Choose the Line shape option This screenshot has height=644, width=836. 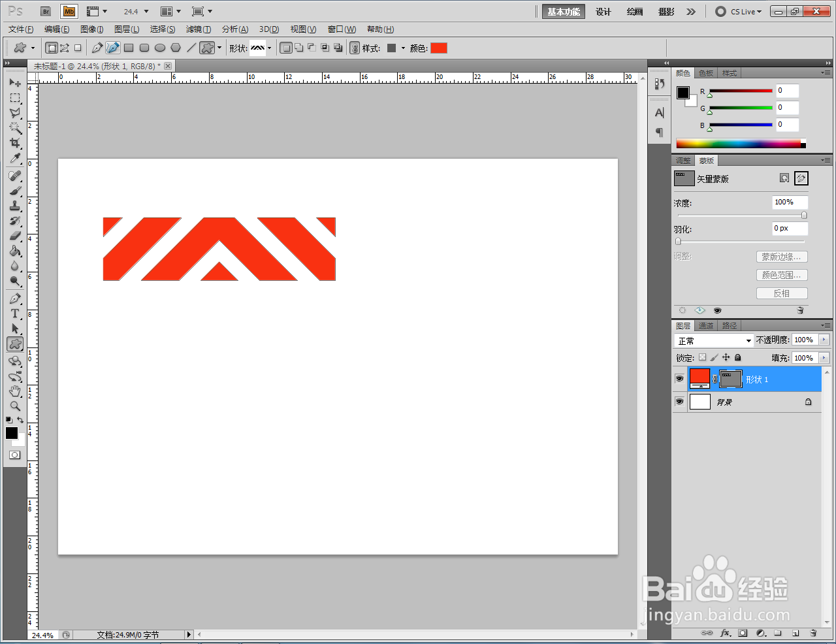(x=191, y=48)
